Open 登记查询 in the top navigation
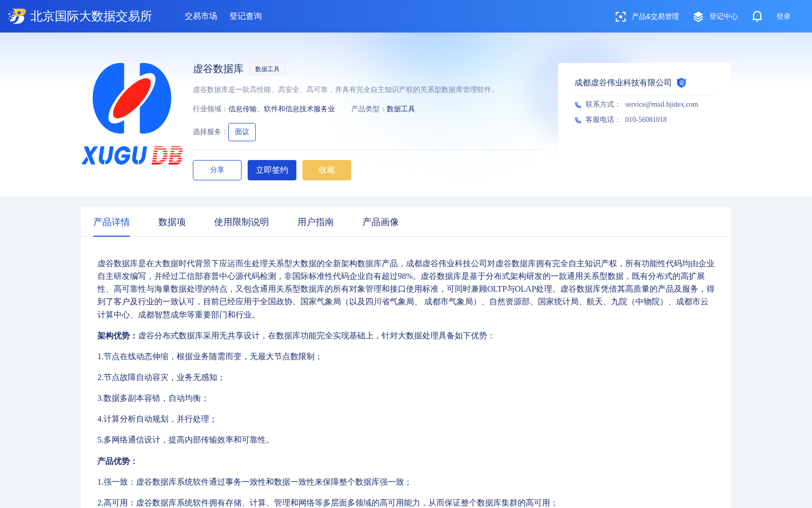 [x=246, y=16]
